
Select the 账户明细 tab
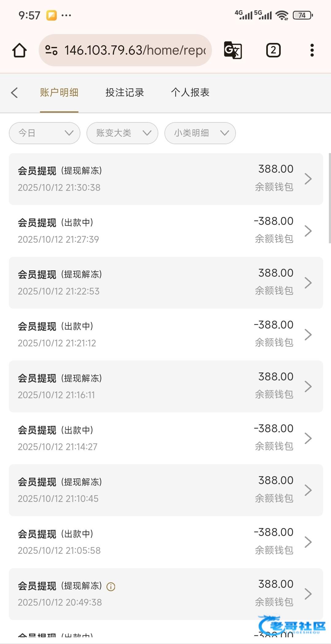pos(59,93)
